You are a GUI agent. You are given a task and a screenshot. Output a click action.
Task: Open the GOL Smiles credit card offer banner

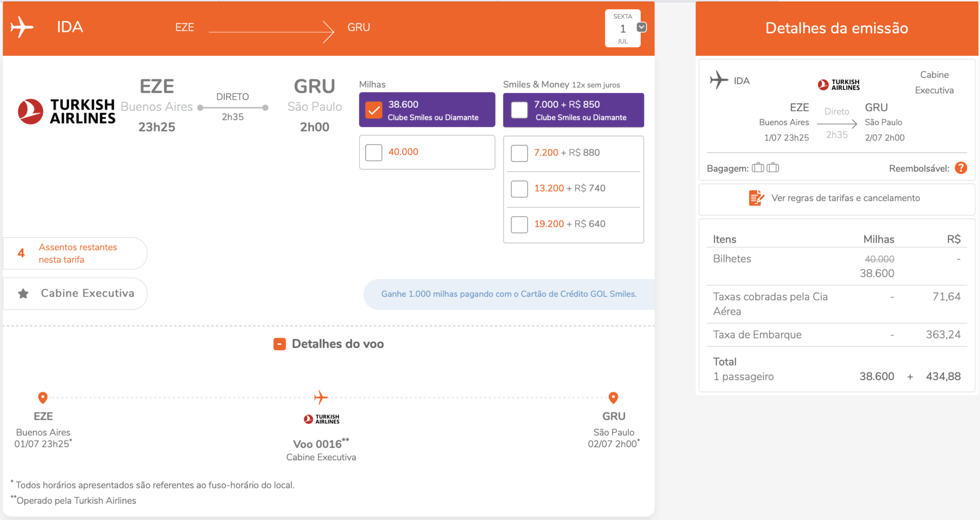coord(509,294)
